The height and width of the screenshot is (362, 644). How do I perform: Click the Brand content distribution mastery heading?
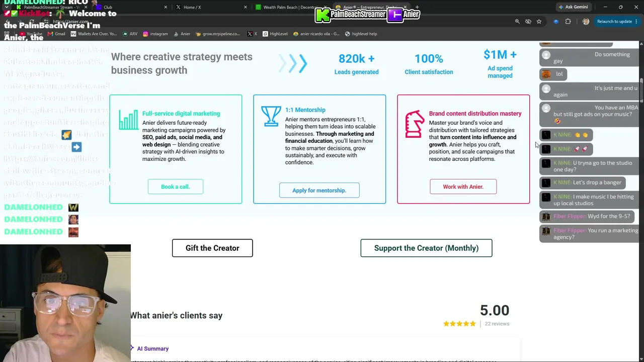tap(475, 114)
